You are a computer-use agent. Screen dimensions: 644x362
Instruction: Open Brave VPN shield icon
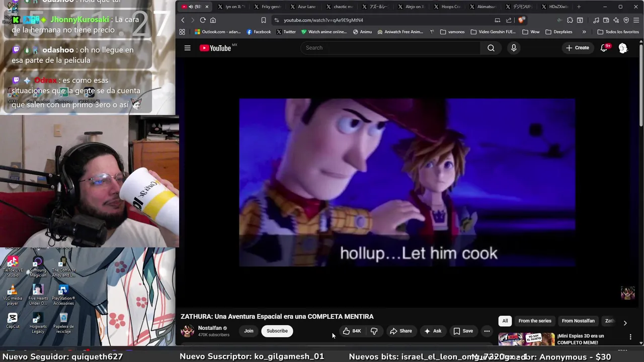(x=626, y=20)
